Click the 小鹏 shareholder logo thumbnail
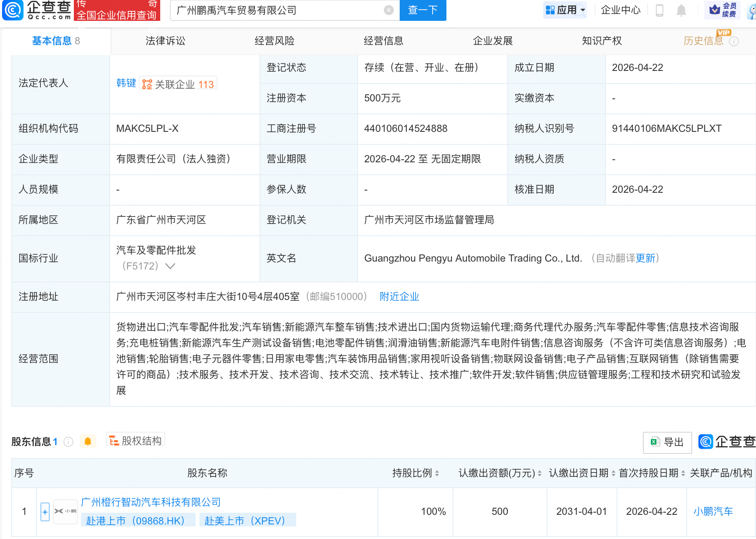Image resolution: width=756 pixels, height=539 pixels. pos(65,511)
